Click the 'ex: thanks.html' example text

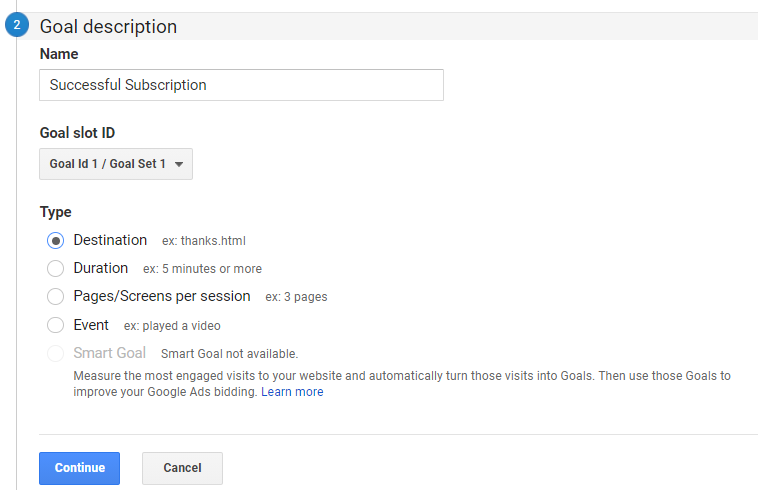pyautogui.click(x=203, y=241)
